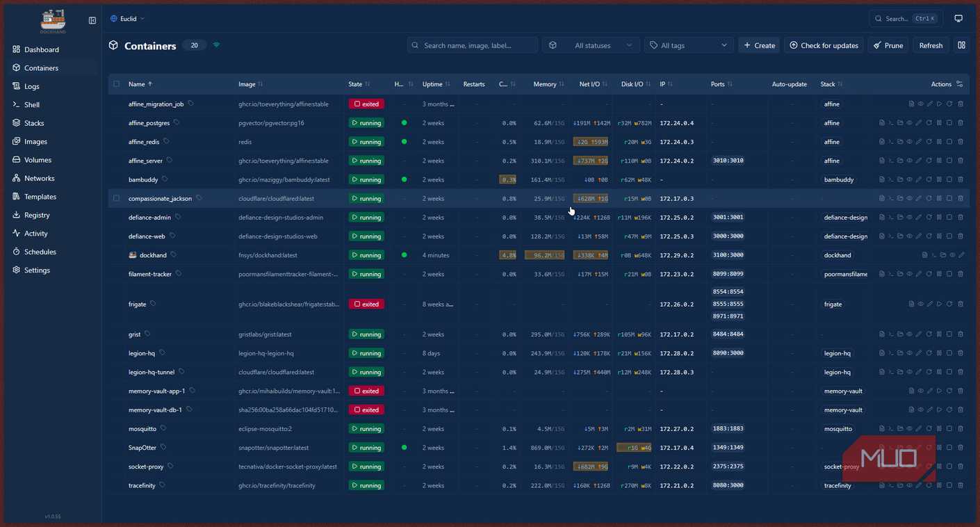
Task: Click the trash icon for grist
Action: pos(961,334)
